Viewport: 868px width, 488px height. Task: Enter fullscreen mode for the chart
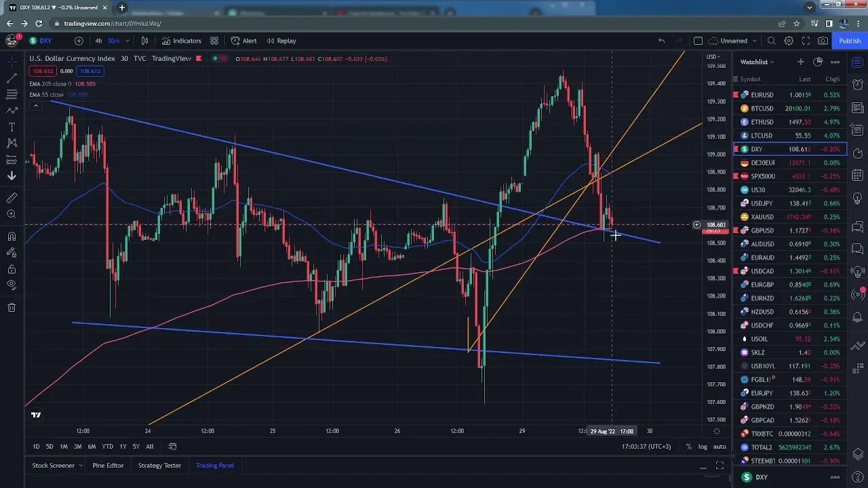point(806,41)
